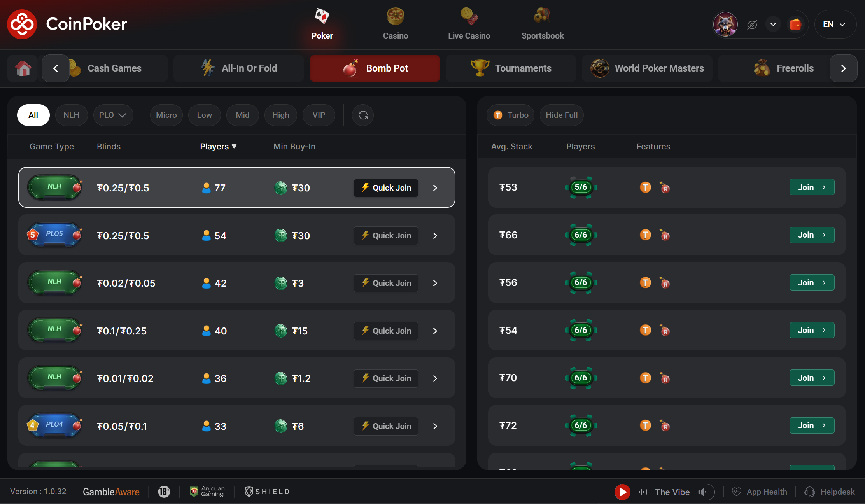Expand the PLO variant dropdown
The width and height of the screenshot is (865, 504).
click(113, 115)
